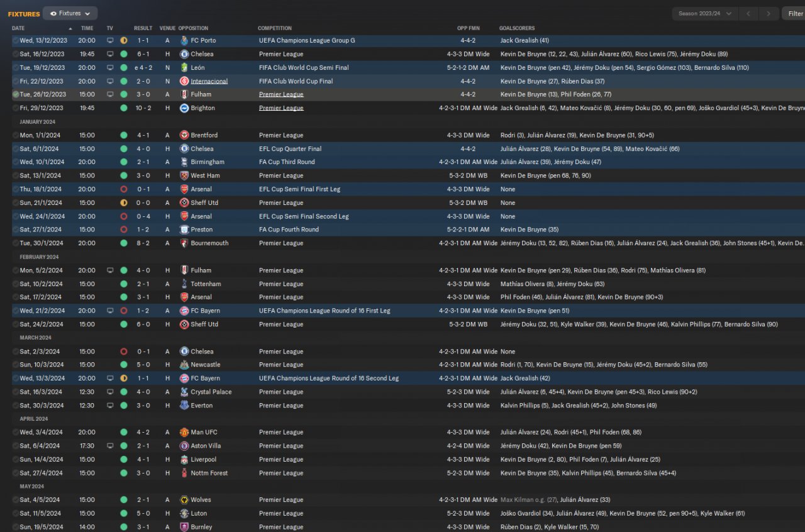Sort by the Result column header
The height and width of the screenshot is (532, 805).
[143, 28]
